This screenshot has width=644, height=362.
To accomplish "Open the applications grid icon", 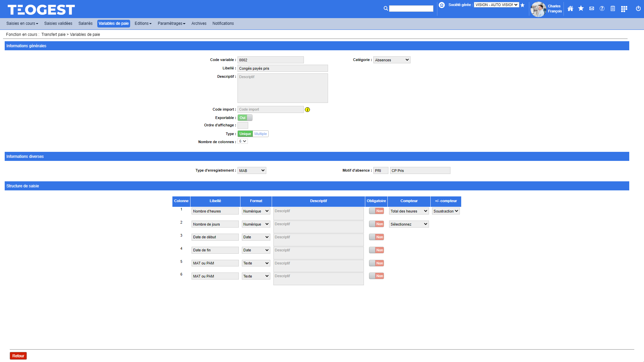I will pos(624,9).
